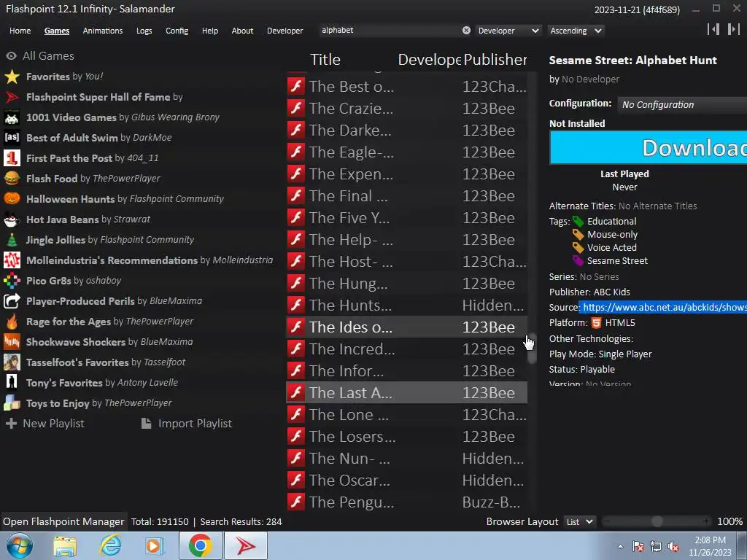Image resolution: width=747 pixels, height=560 pixels.
Task: Open the Windows Start button
Action: (19, 545)
